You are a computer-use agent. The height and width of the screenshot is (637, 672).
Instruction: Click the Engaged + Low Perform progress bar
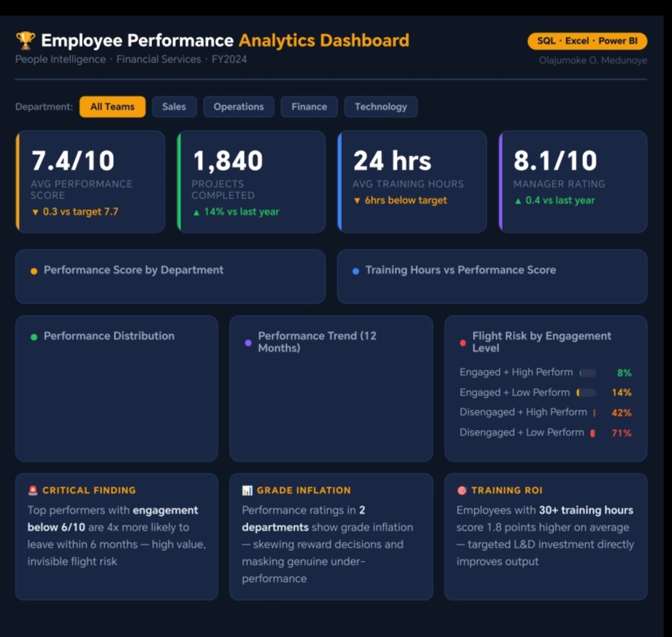point(587,392)
